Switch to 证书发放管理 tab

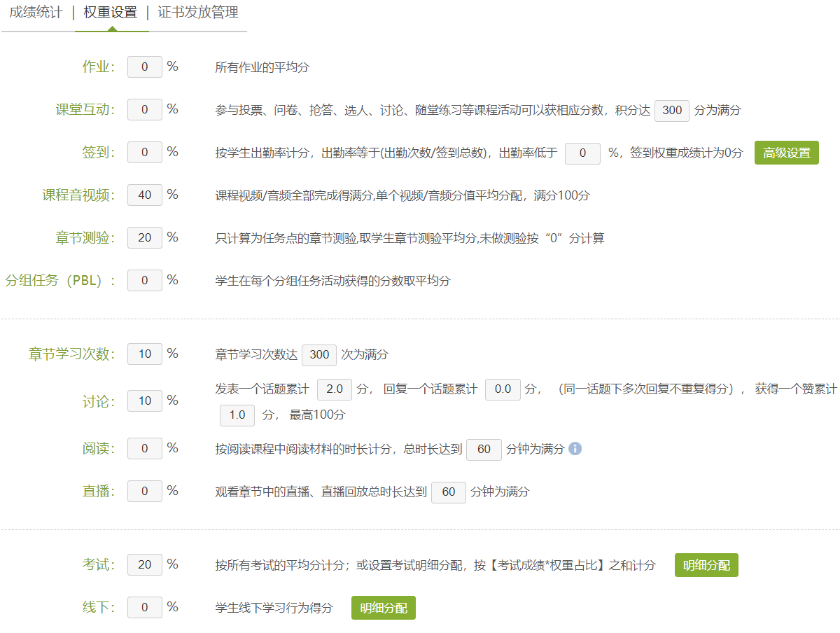coord(198,13)
